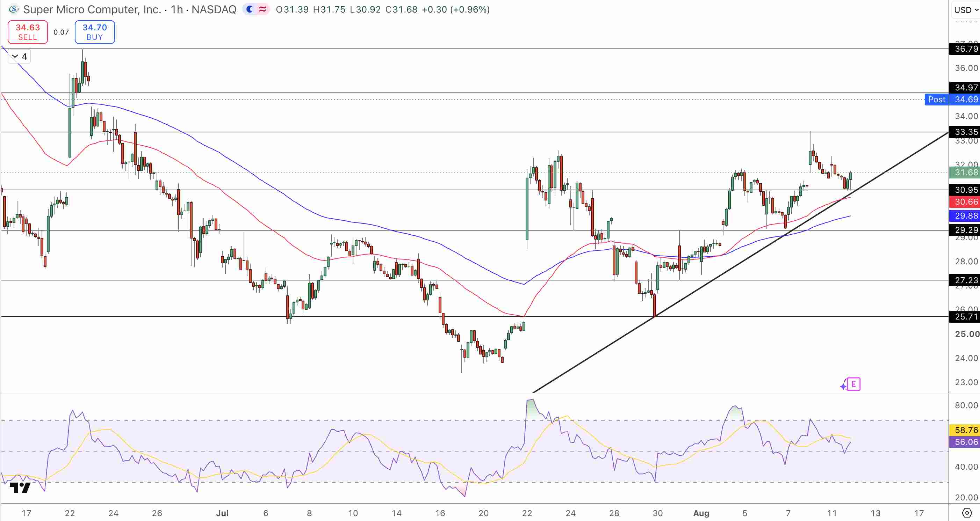Image resolution: width=980 pixels, height=521 pixels.
Task: Click the 34.63 SELL button
Action: [28, 32]
